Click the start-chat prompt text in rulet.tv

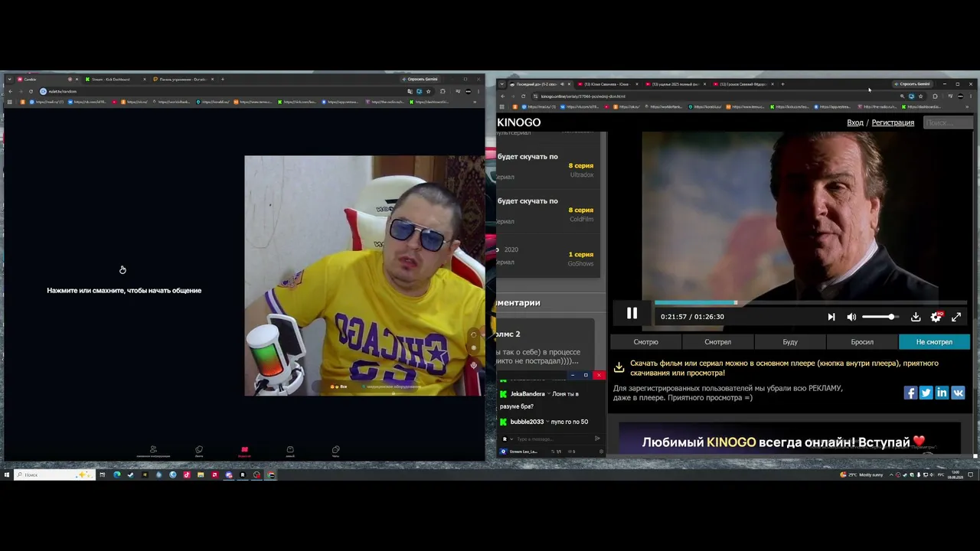click(x=124, y=291)
